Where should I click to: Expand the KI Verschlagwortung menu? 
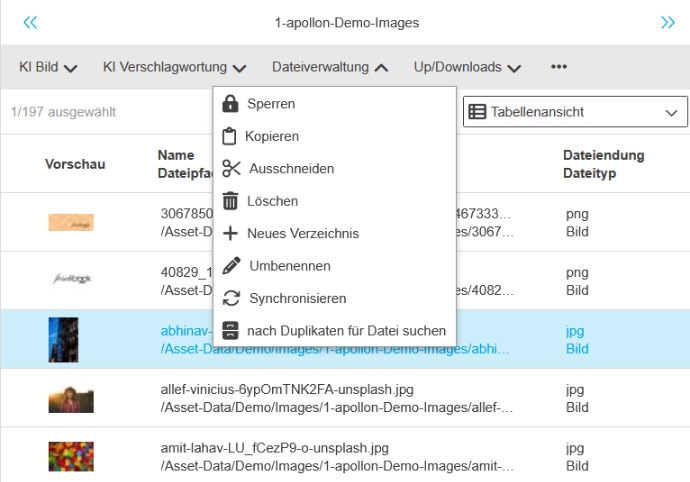(x=175, y=67)
